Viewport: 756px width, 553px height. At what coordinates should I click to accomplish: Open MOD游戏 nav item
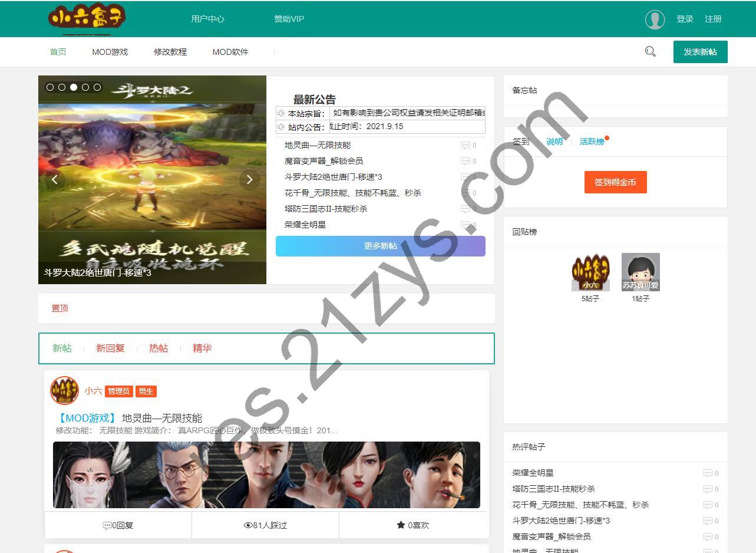pos(110,52)
